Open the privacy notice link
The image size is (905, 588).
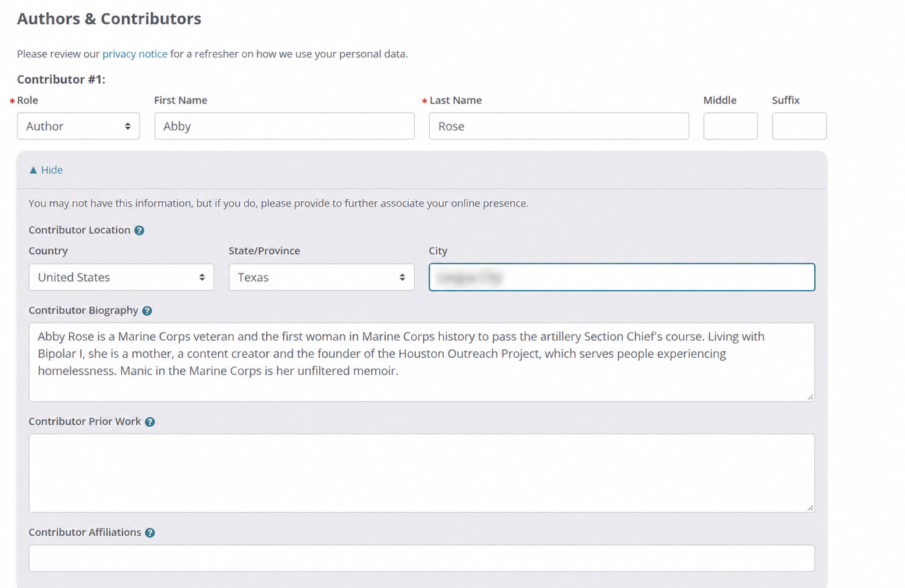[x=135, y=54]
